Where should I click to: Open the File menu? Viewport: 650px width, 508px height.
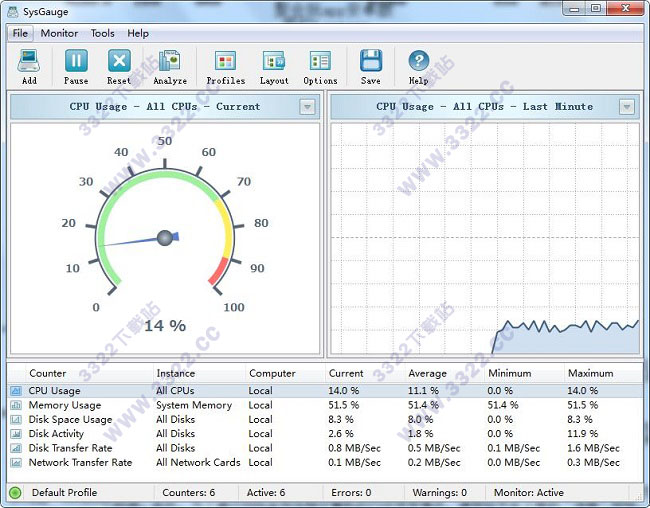coord(20,33)
